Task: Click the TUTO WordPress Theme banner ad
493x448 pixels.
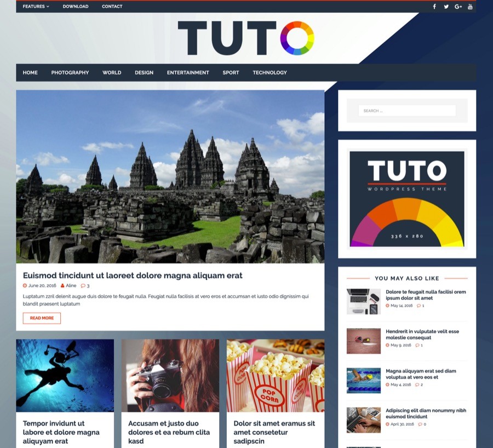Action: click(x=407, y=199)
